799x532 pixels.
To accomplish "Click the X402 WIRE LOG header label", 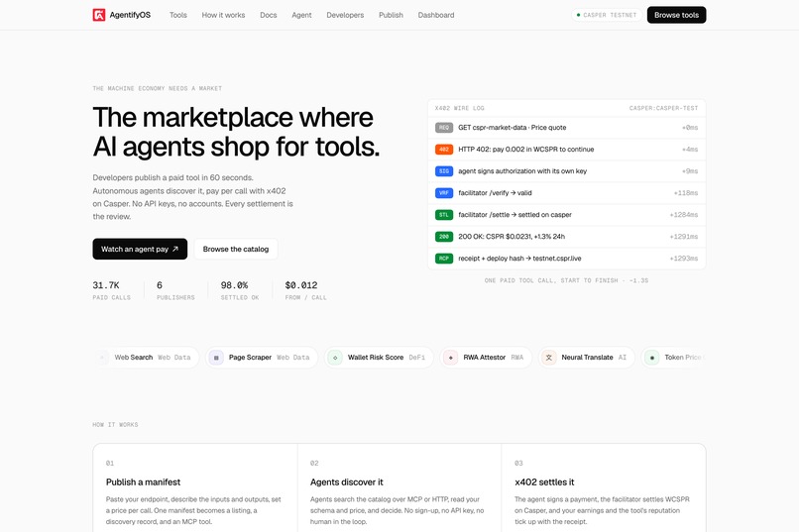I will (x=460, y=108).
